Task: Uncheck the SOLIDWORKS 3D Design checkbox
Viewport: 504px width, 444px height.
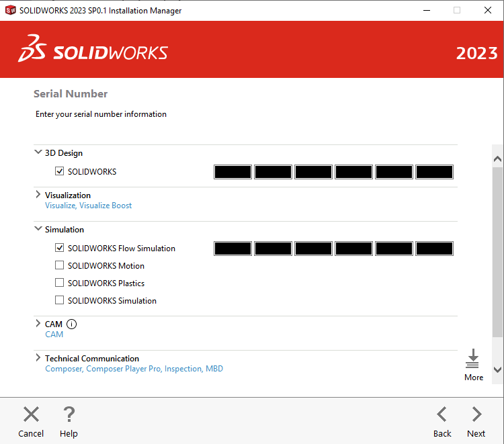Action: pos(60,172)
